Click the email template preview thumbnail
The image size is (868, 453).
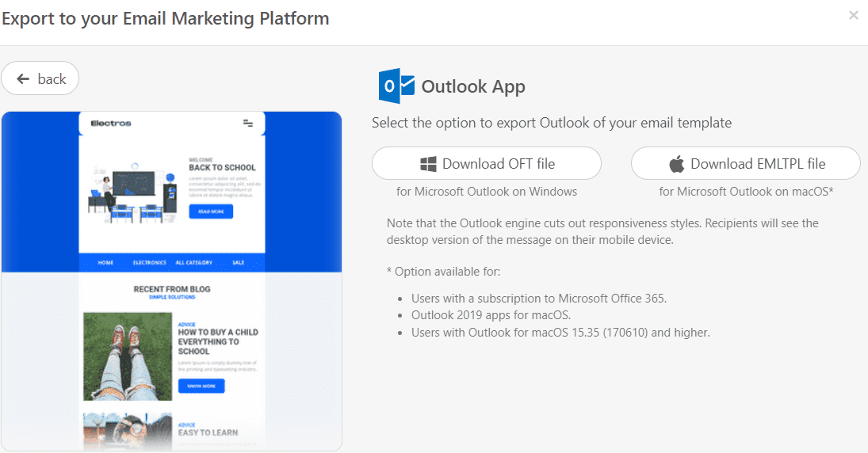pyautogui.click(x=171, y=281)
